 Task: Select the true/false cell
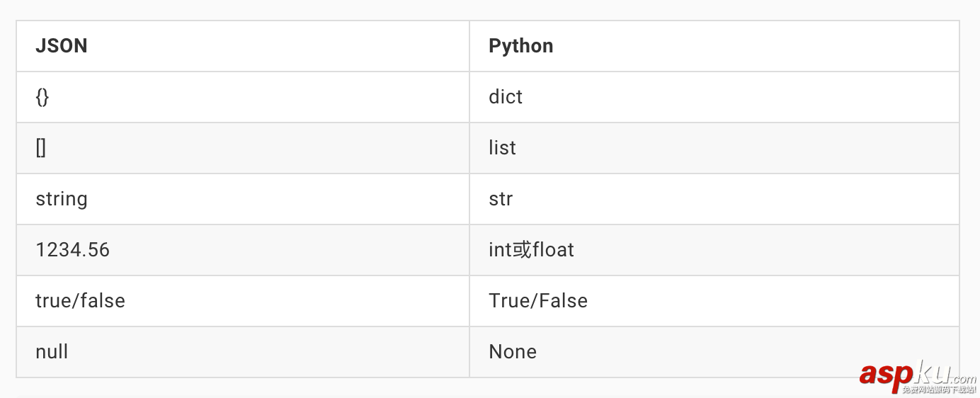[x=80, y=301]
